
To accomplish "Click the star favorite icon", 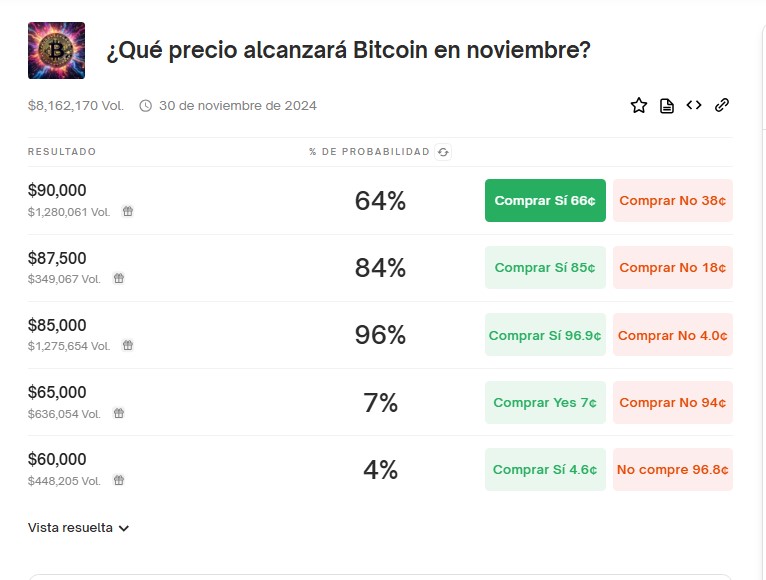I will [x=639, y=106].
